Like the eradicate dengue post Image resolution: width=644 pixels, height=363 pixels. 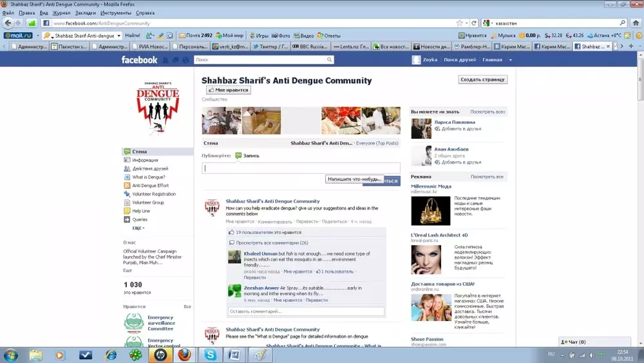tap(239, 221)
